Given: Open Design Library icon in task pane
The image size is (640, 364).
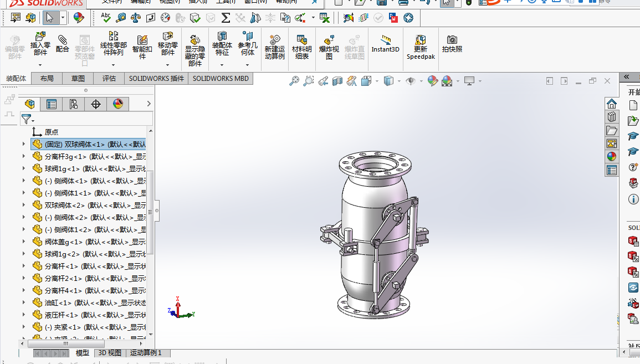Looking at the screenshot, I should tap(611, 117).
